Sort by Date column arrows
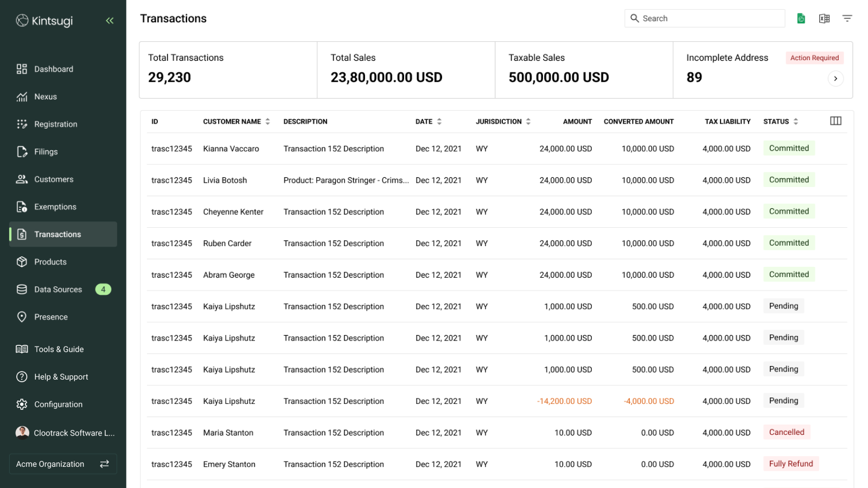The height and width of the screenshot is (488, 868). [439, 121]
